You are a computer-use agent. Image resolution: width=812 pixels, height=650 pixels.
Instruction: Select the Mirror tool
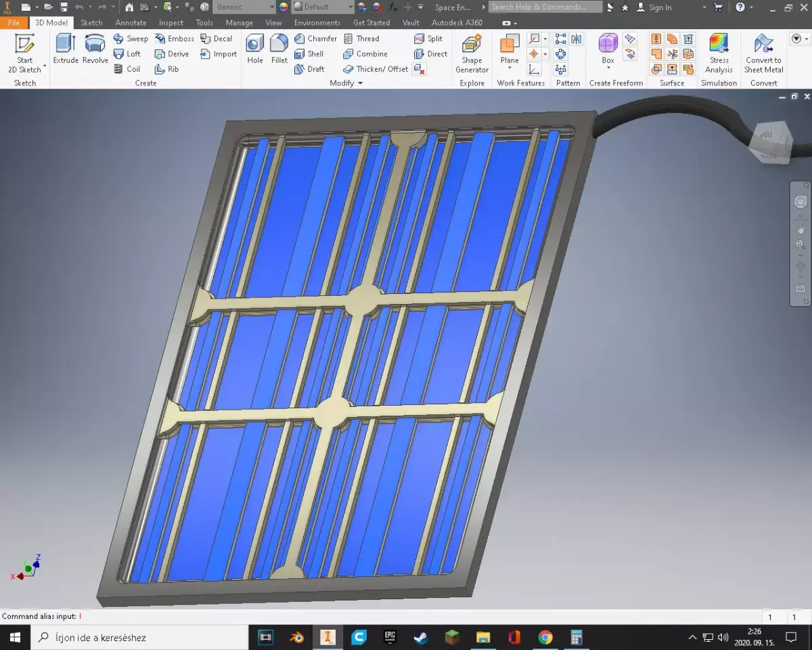click(x=576, y=39)
